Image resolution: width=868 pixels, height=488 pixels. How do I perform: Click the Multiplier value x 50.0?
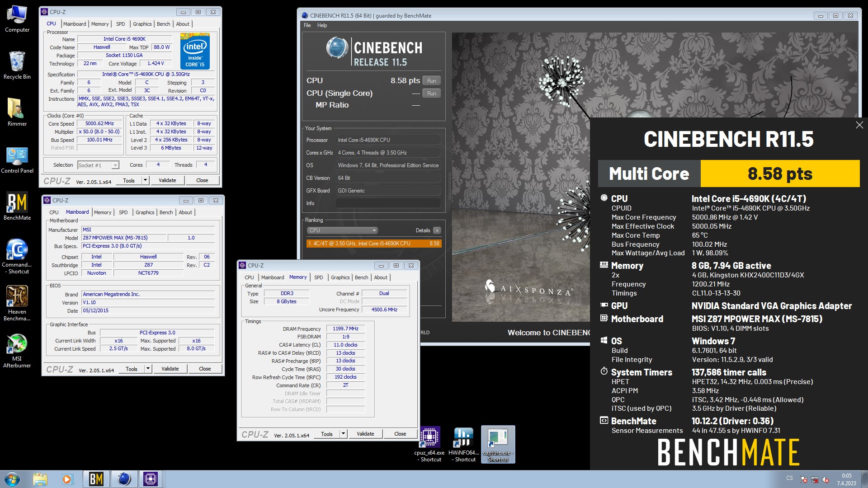point(99,131)
